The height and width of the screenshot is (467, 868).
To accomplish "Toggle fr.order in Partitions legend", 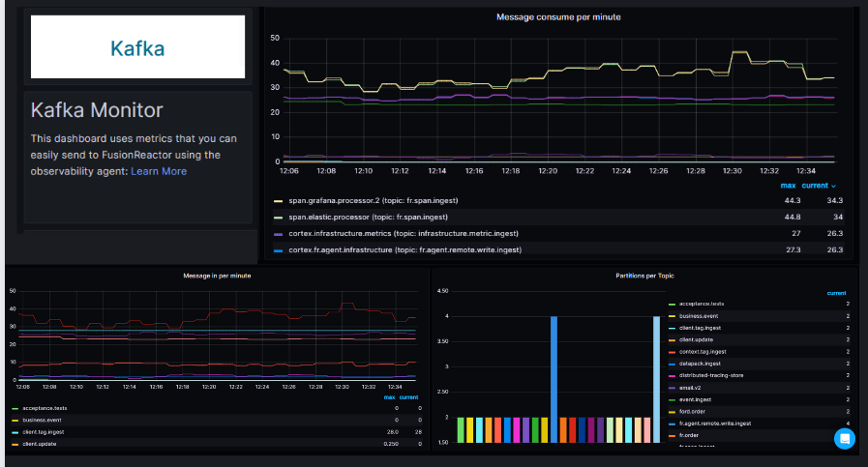I will 689,435.
